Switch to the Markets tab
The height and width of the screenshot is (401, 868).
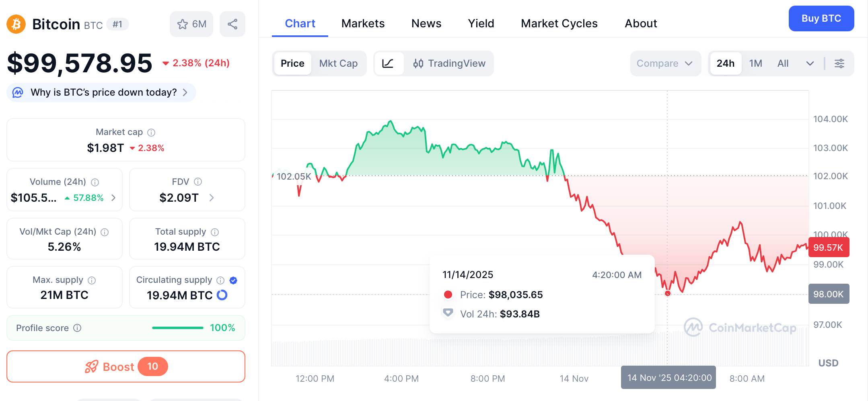click(363, 23)
